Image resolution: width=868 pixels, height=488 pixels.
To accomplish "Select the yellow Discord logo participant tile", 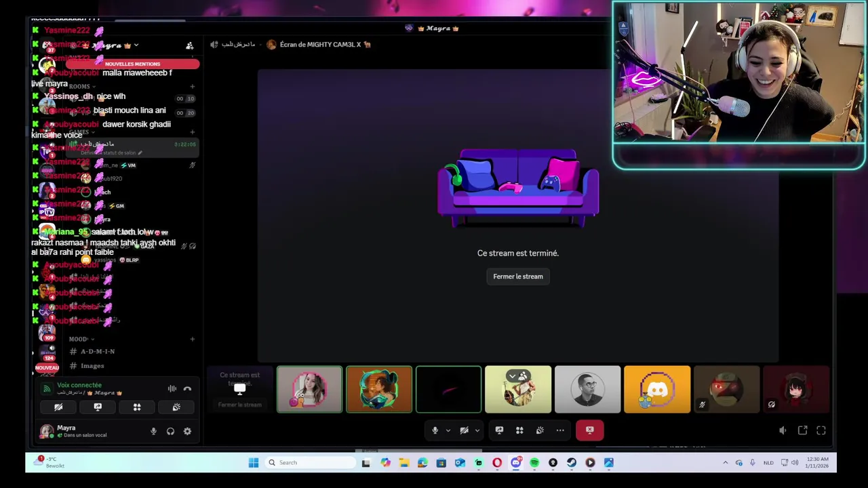I will (657, 389).
